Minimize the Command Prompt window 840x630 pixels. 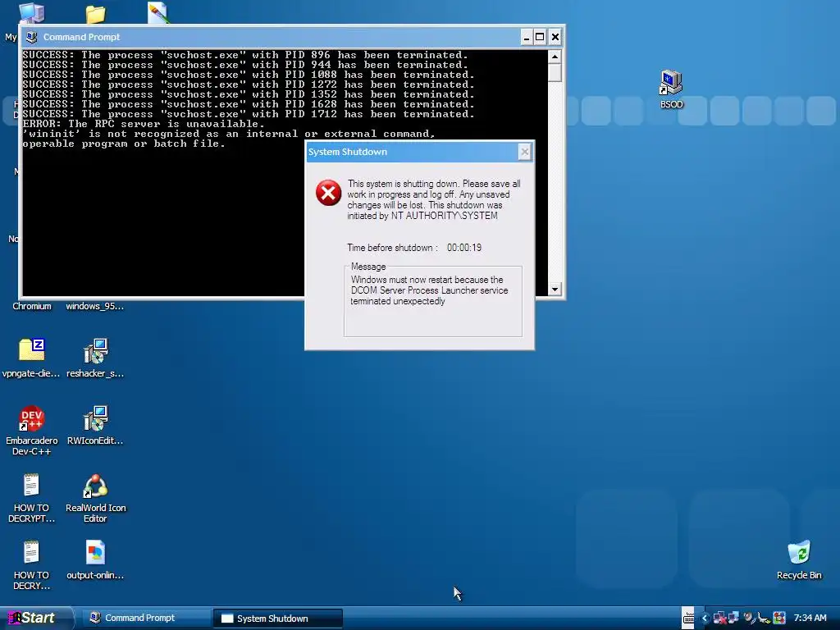click(x=527, y=37)
